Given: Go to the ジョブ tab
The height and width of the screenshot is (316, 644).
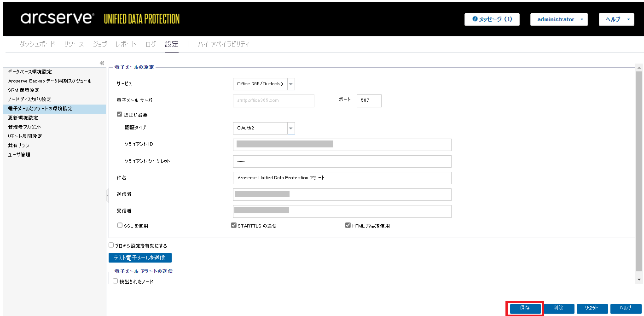Looking at the screenshot, I should point(99,44).
